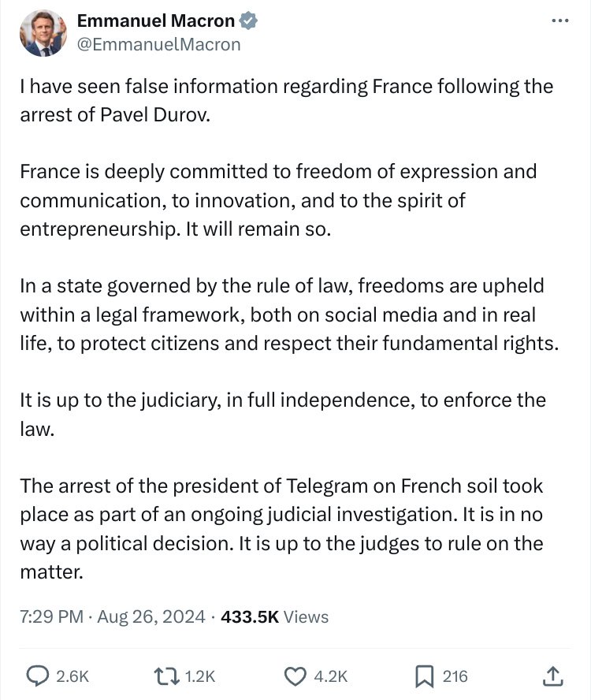Open the 7:29 PM timestamp link
Viewport: 591px width, 700px height.
[51, 616]
